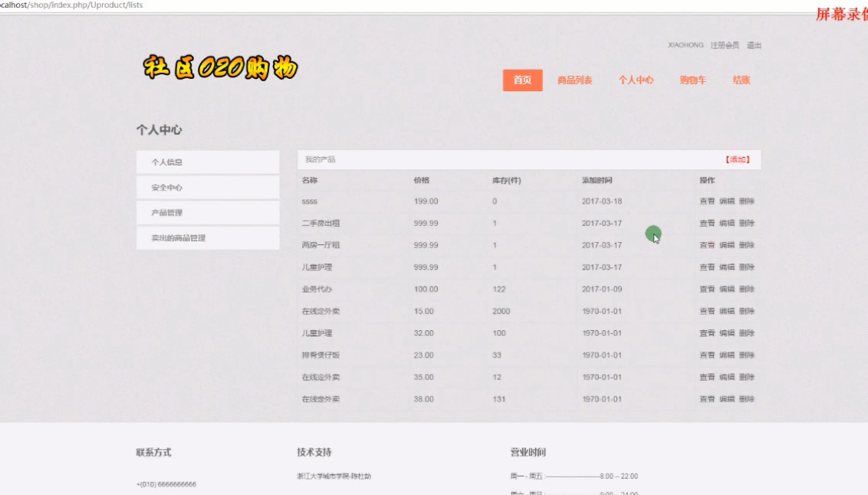Click 退出 to log out
Screen dimensions: 868x495
point(754,45)
